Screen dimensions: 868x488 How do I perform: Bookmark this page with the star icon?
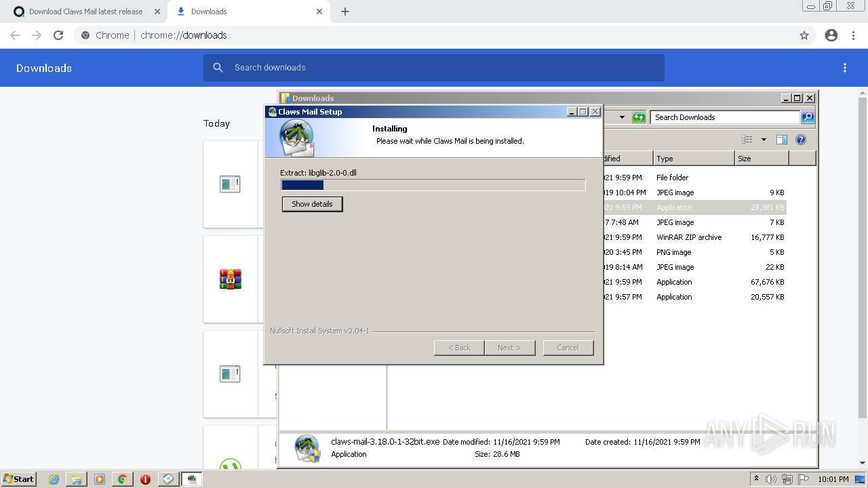pos(804,35)
